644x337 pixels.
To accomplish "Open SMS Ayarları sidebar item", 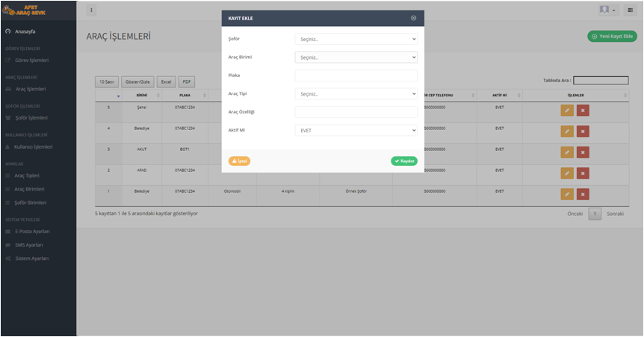I will coord(29,245).
